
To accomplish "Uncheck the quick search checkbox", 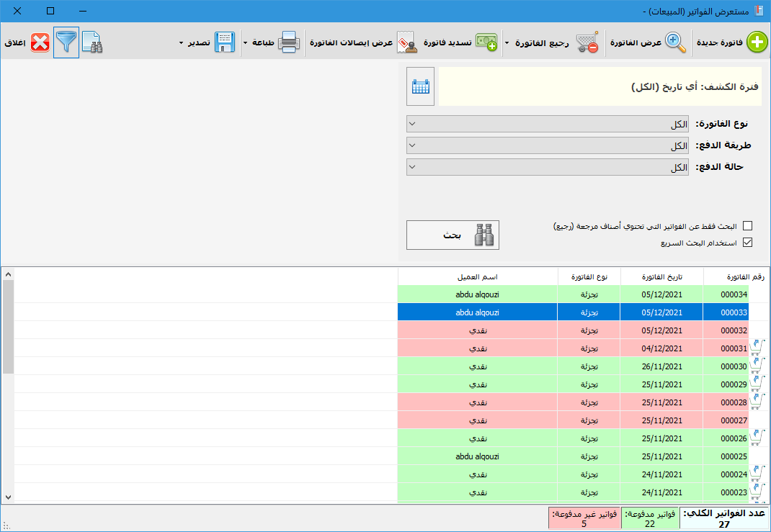I will (x=747, y=243).
